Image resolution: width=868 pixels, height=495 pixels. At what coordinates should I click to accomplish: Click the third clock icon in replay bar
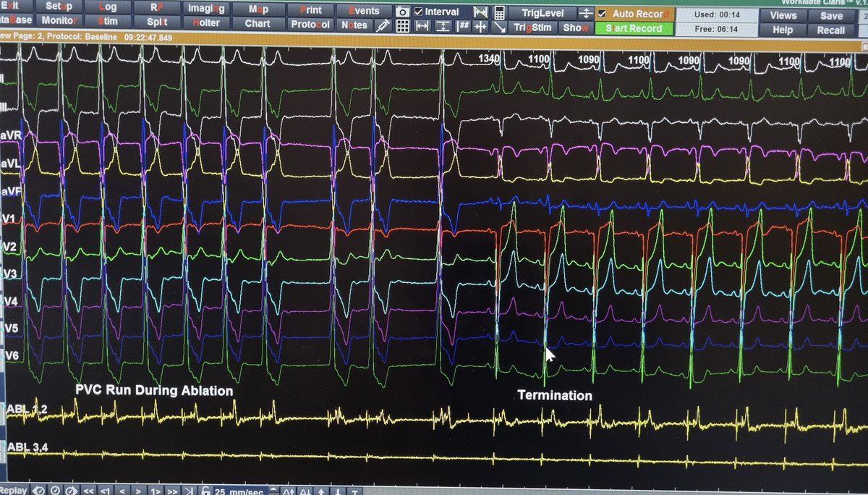pos(71,490)
